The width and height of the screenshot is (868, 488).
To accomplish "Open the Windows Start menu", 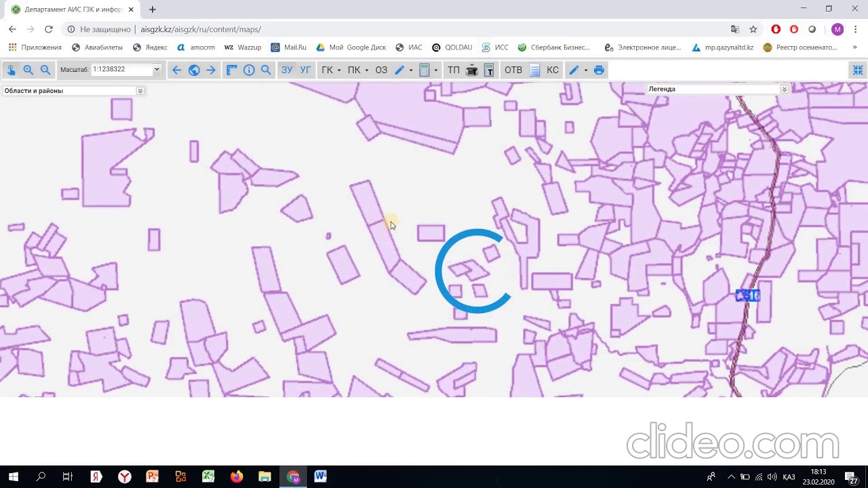I will (14, 476).
